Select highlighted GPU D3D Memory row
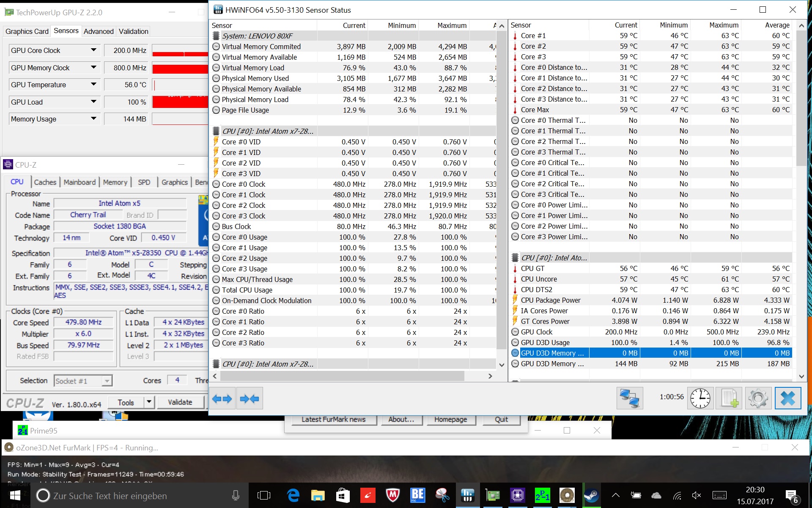The width and height of the screenshot is (812, 508). coord(650,353)
